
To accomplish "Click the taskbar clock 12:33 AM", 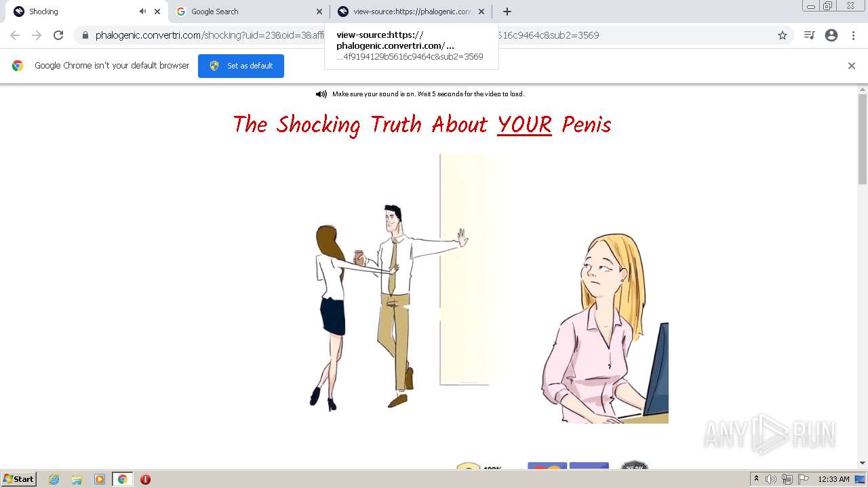I will pos(833,479).
